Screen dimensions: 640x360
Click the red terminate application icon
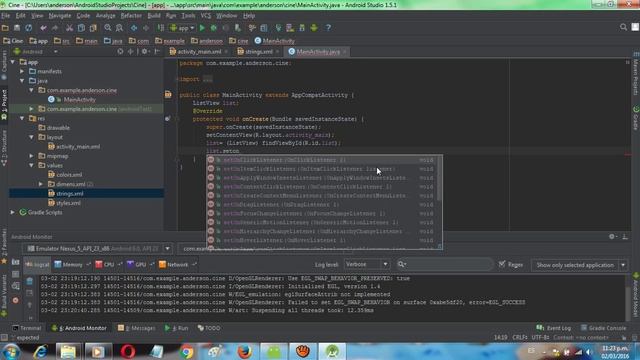tap(16, 300)
